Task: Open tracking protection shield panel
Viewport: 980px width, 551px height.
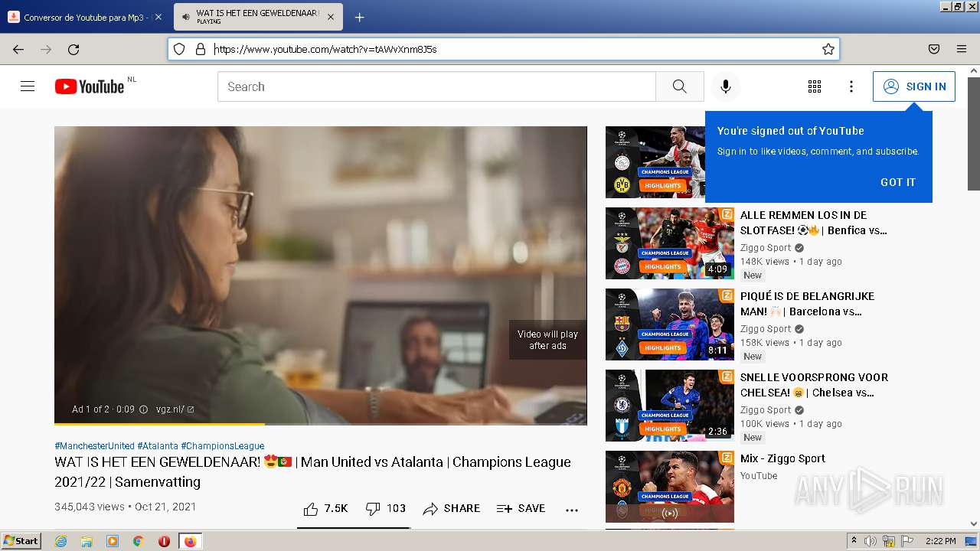Action: (x=179, y=49)
